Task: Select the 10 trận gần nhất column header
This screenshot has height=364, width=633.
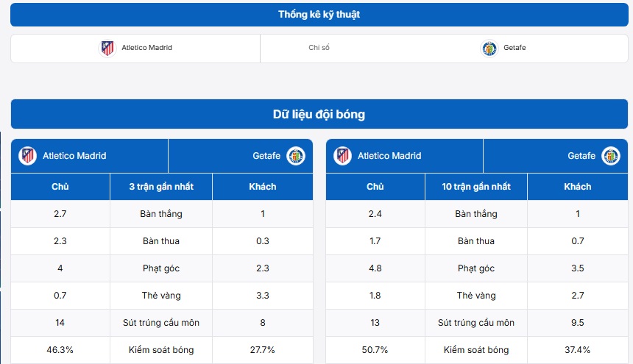Action: coord(476,187)
